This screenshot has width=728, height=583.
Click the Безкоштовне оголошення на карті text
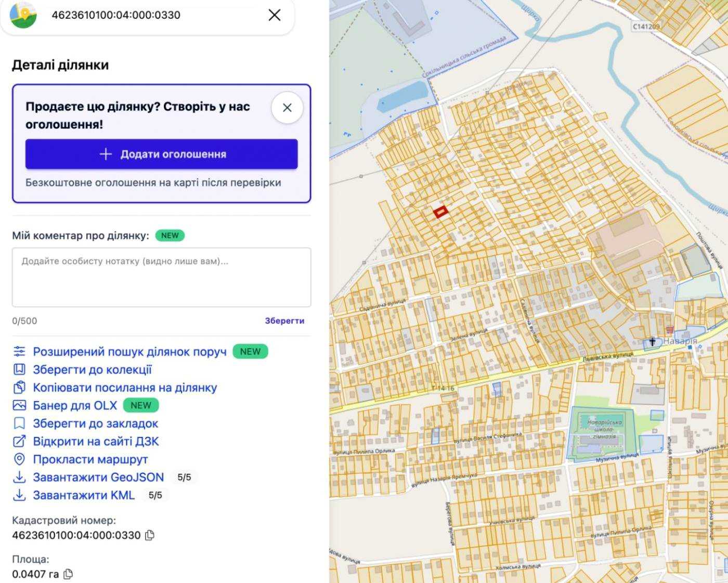tap(153, 182)
